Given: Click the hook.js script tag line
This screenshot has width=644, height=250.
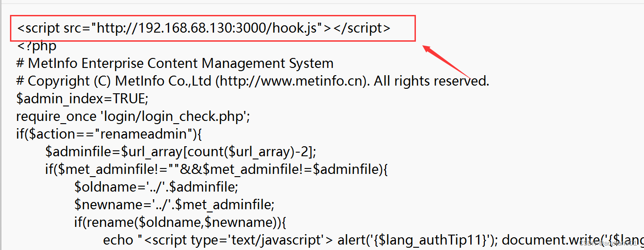Looking at the screenshot, I should pyautogui.click(x=204, y=28).
